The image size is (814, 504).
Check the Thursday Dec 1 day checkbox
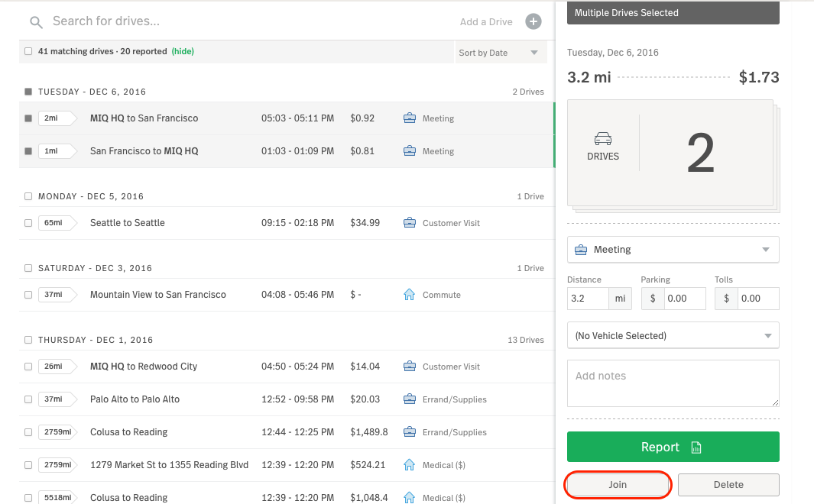tap(28, 340)
